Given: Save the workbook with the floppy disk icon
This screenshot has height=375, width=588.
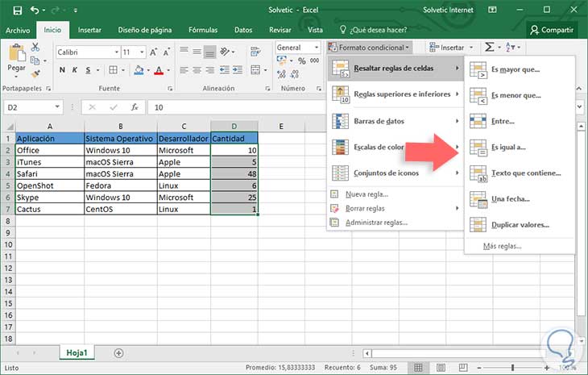Looking at the screenshot, I should 17,10.
